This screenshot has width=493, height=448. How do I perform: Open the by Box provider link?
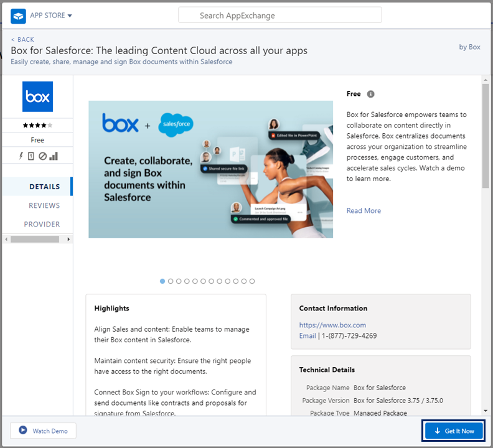pos(469,47)
